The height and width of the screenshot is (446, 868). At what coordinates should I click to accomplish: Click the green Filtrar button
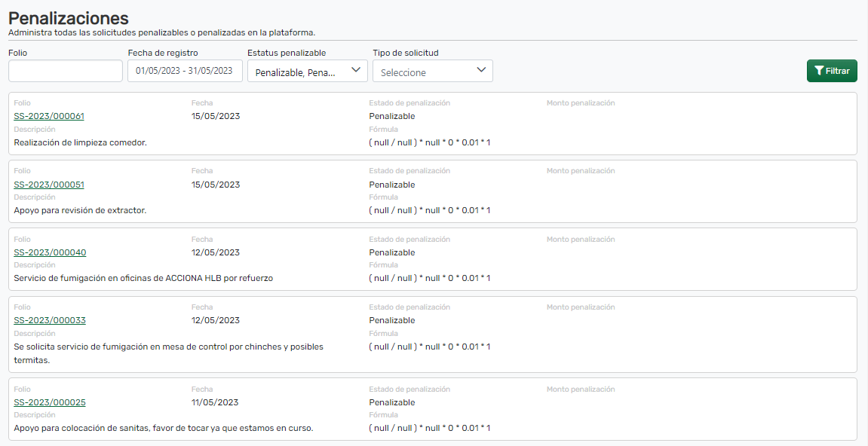pyautogui.click(x=832, y=71)
